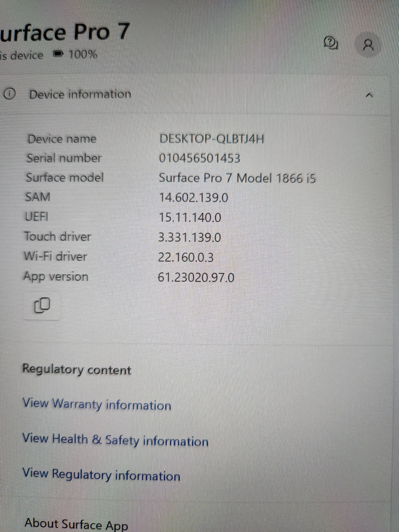
Task: Select SAM version 14.602.139.0
Action: 194,198
